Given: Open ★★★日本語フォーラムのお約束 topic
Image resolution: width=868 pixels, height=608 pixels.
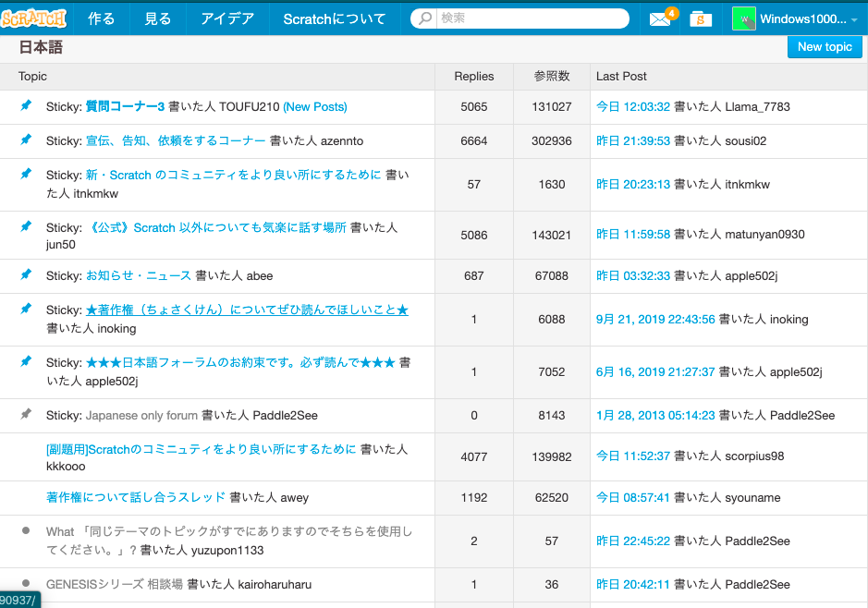Looking at the screenshot, I should 240,363.
